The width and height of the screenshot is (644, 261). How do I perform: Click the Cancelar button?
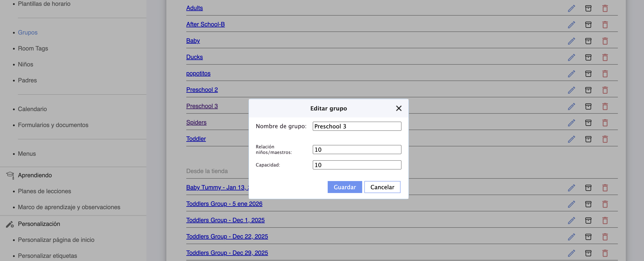click(x=382, y=187)
